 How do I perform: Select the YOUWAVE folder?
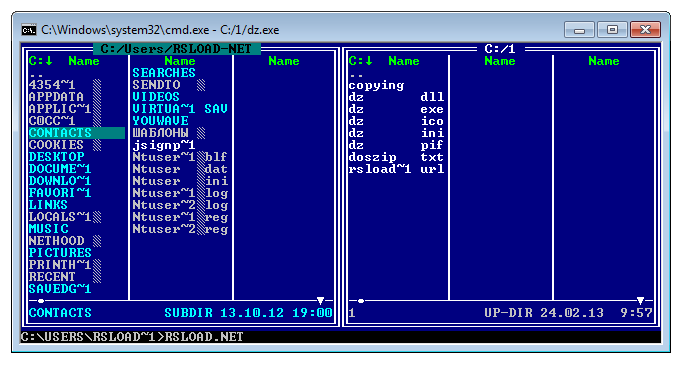click(160, 121)
